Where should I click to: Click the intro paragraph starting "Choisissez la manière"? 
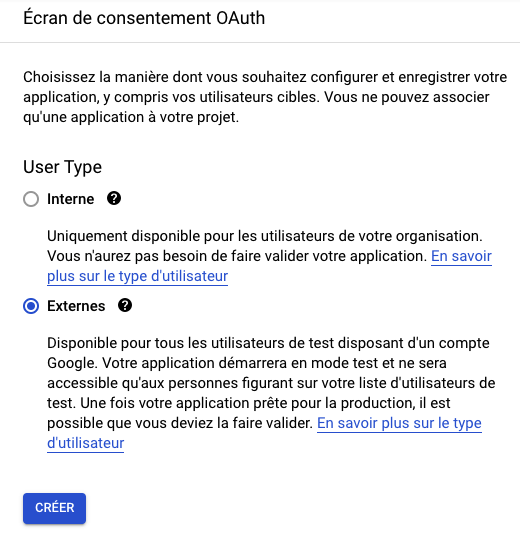click(265, 97)
